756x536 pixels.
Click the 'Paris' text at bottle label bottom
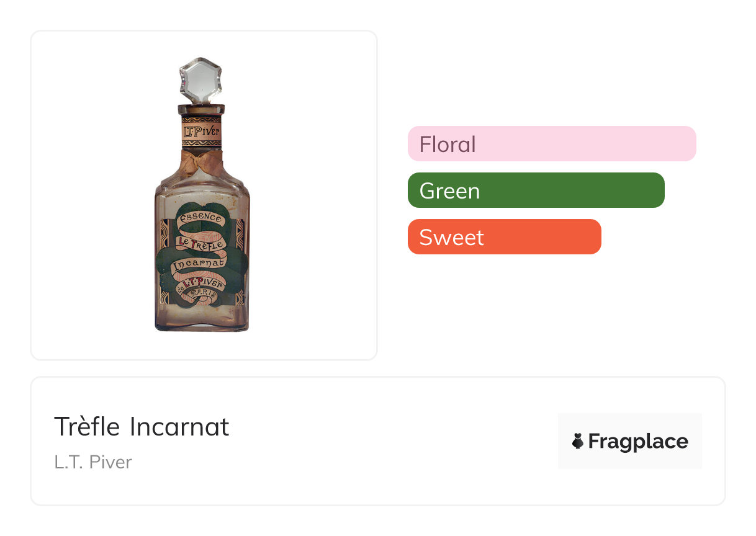pos(204,297)
